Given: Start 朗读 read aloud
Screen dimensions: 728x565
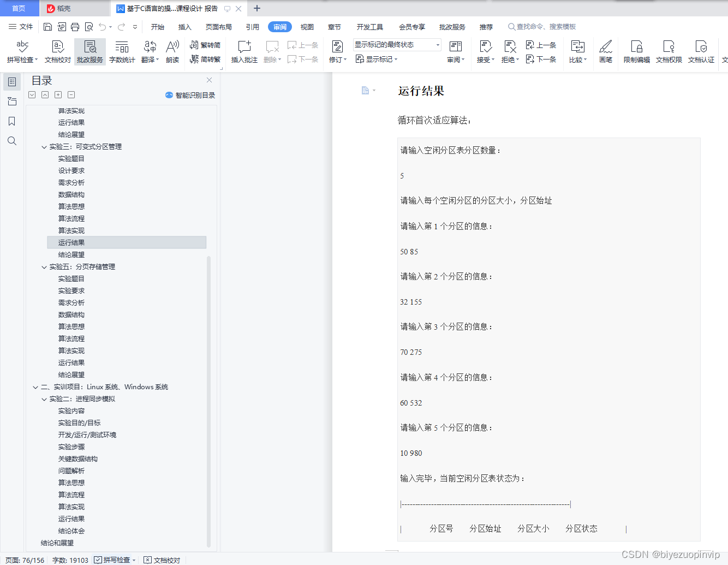Looking at the screenshot, I should pyautogui.click(x=172, y=52).
